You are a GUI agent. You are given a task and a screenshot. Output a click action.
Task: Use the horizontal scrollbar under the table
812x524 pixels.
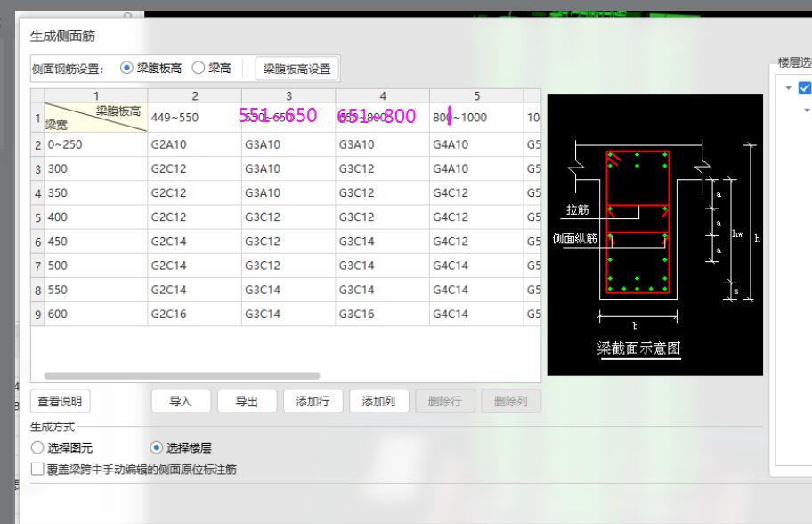pyautogui.click(x=182, y=376)
